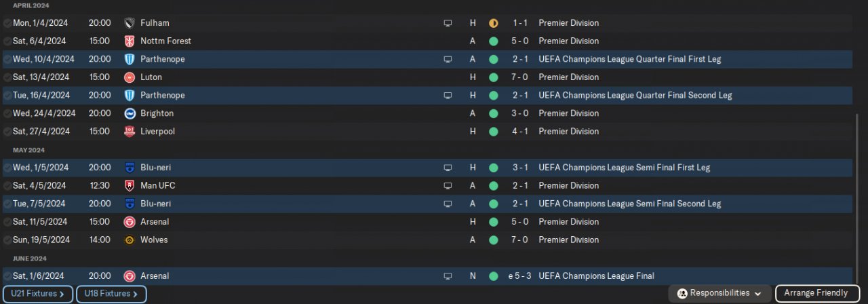
Task: Click TV broadcast icon on Man UFC fixture
Action: (x=448, y=186)
